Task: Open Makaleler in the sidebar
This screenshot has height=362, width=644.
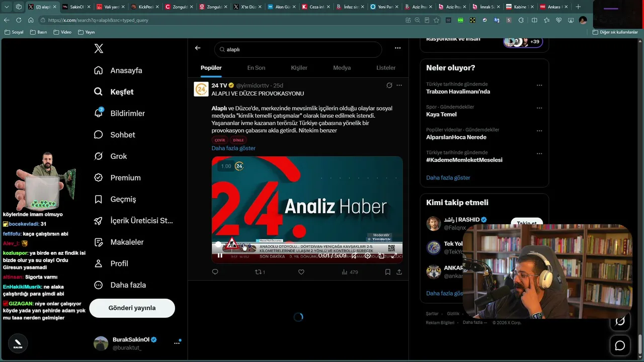Action: click(119, 242)
